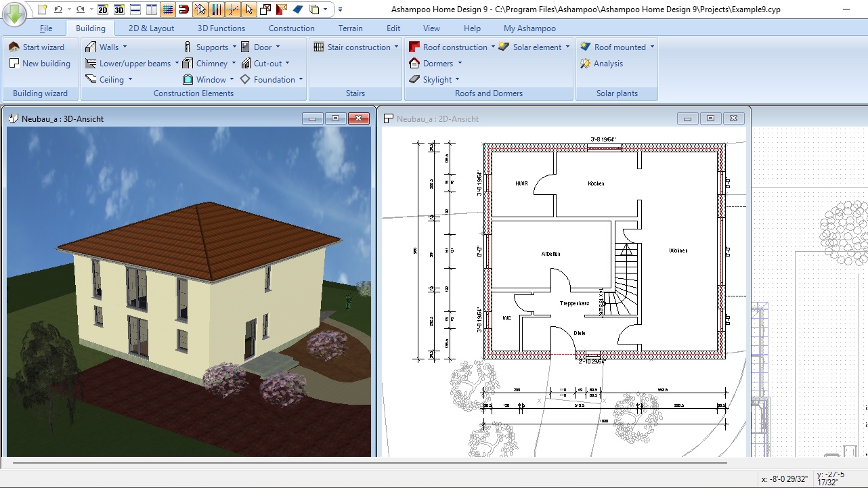The image size is (868, 488).
Task: Toggle the grid display
Action: tap(167, 10)
